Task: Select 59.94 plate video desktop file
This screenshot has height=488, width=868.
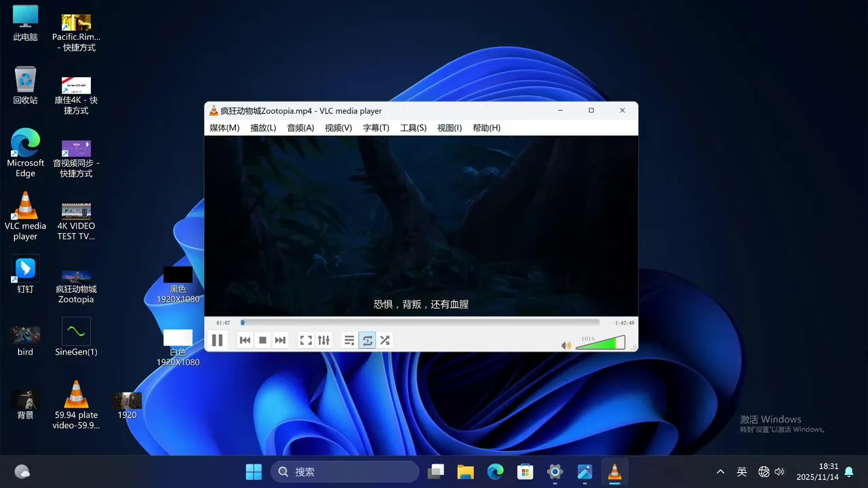Action: pos(76,405)
